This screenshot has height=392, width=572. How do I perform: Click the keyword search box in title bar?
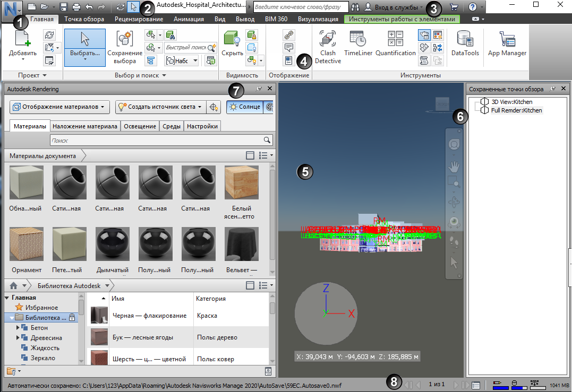point(301,7)
